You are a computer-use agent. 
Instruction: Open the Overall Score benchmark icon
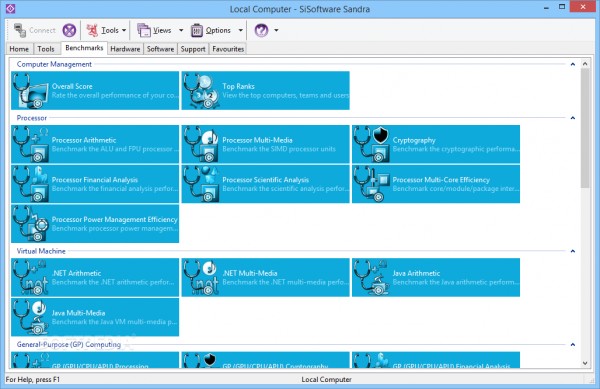point(31,91)
